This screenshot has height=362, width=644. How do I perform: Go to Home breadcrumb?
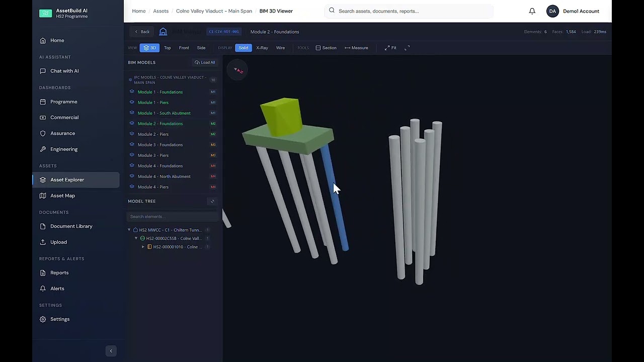click(139, 11)
